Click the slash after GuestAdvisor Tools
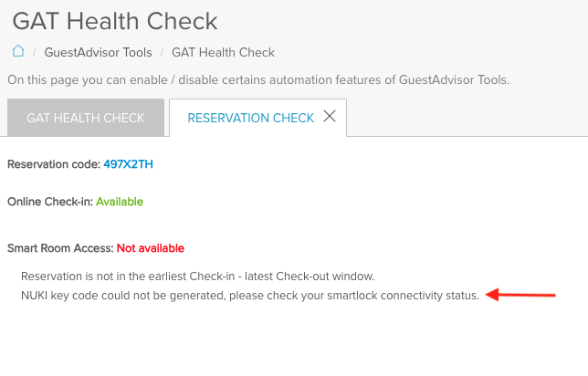Viewport: 588px width, 376px height. click(162, 53)
